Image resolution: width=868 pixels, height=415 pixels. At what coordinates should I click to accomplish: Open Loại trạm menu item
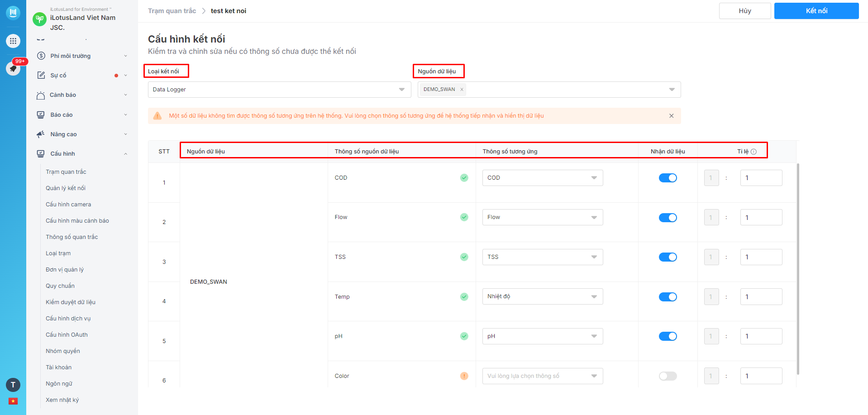[x=58, y=253]
